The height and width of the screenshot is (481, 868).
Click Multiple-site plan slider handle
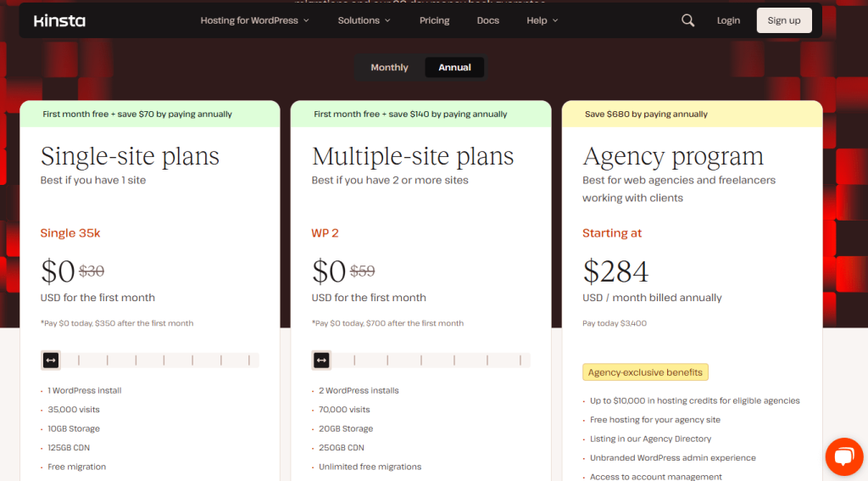(321, 361)
